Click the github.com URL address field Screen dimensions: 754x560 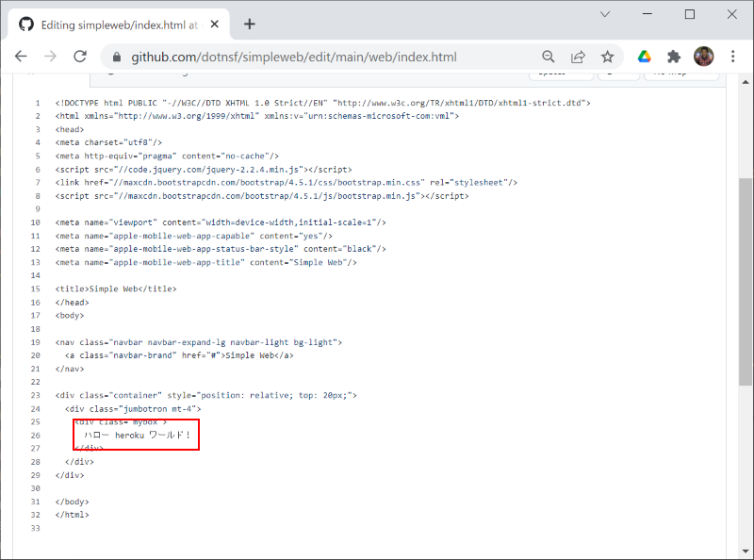[x=294, y=58]
